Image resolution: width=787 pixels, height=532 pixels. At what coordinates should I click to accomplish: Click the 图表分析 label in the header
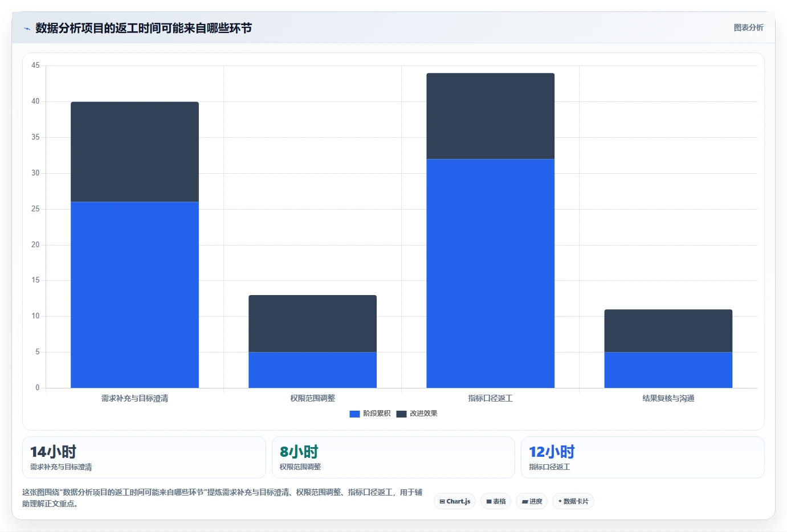(748, 27)
